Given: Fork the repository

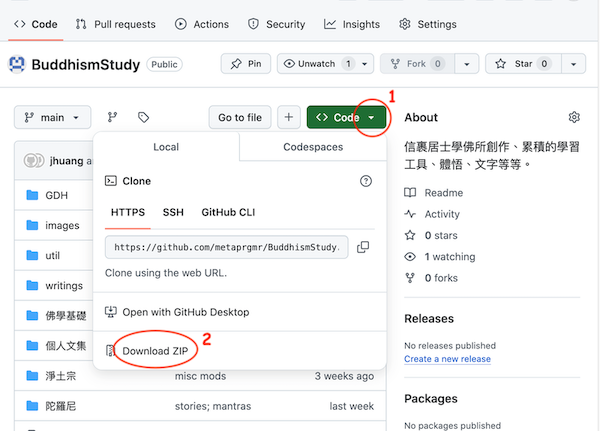Looking at the screenshot, I should 417,64.
